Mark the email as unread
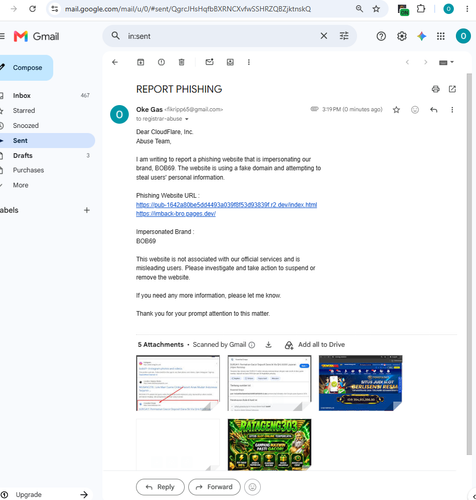This screenshot has height=500, width=476. coord(209,62)
